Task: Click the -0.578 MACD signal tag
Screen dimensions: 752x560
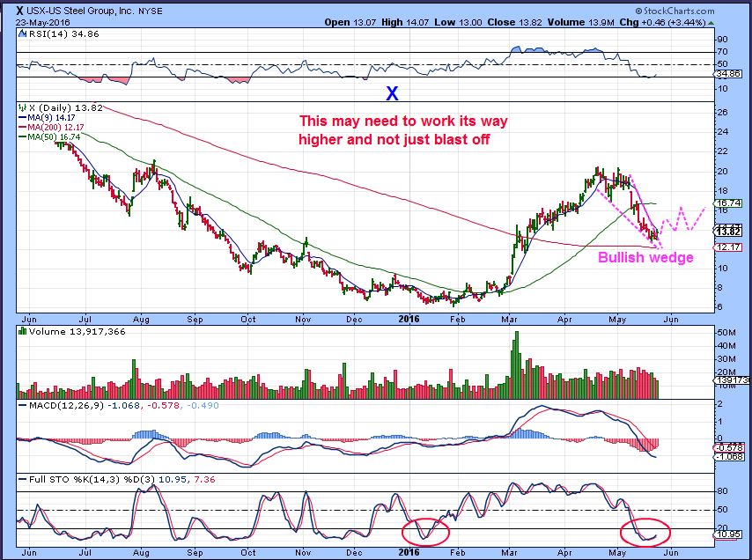Action: coord(729,448)
